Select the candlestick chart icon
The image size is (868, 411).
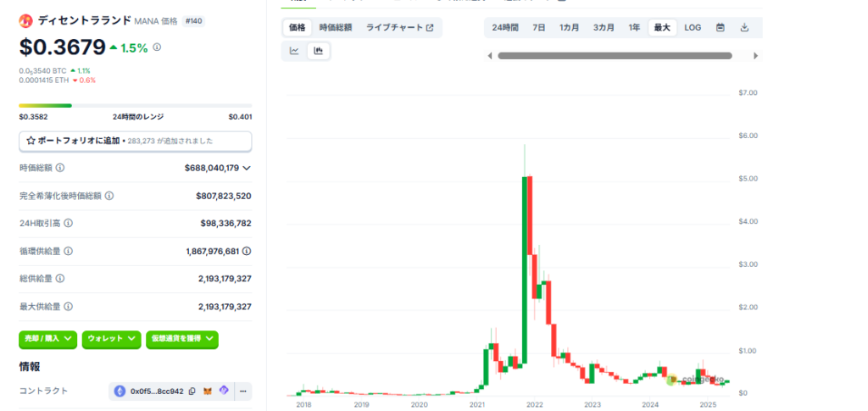click(x=319, y=51)
